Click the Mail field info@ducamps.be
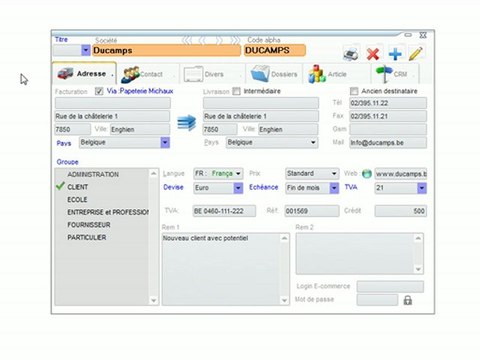The height and width of the screenshot is (360, 480). pyautogui.click(x=388, y=143)
